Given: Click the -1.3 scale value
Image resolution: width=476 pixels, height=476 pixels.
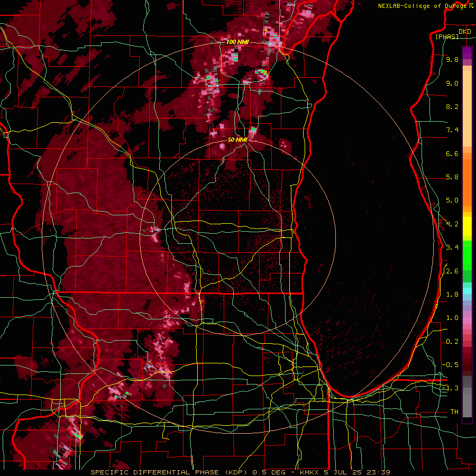Looking at the screenshot, I should 450,388.
